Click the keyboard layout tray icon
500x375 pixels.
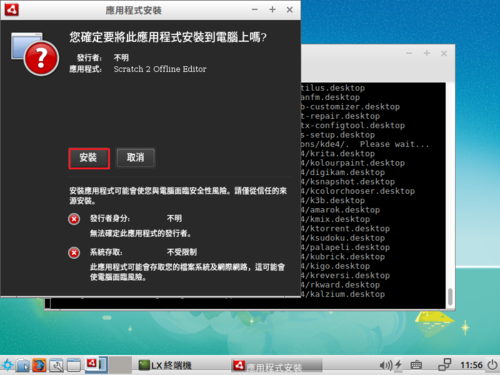(x=416, y=365)
